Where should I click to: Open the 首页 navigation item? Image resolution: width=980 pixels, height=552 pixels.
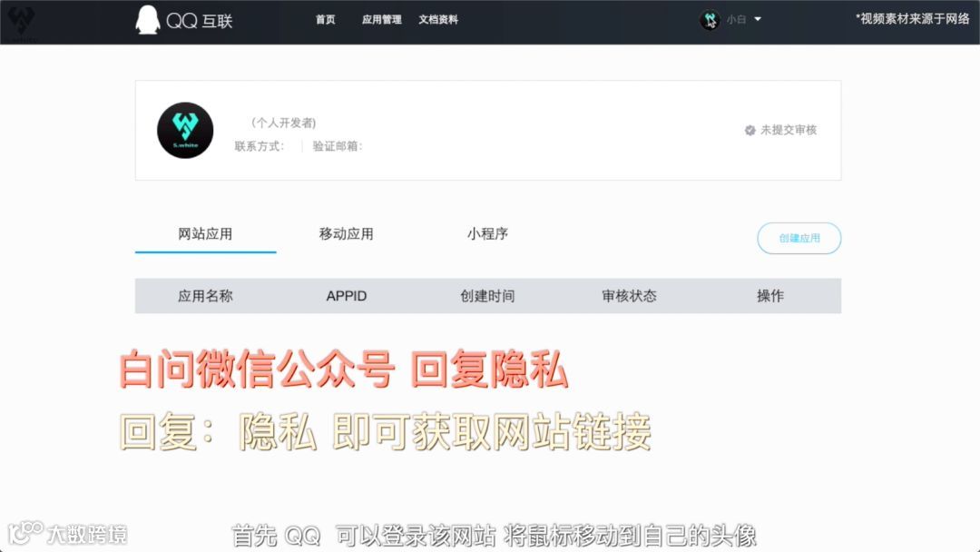pyautogui.click(x=325, y=20)
